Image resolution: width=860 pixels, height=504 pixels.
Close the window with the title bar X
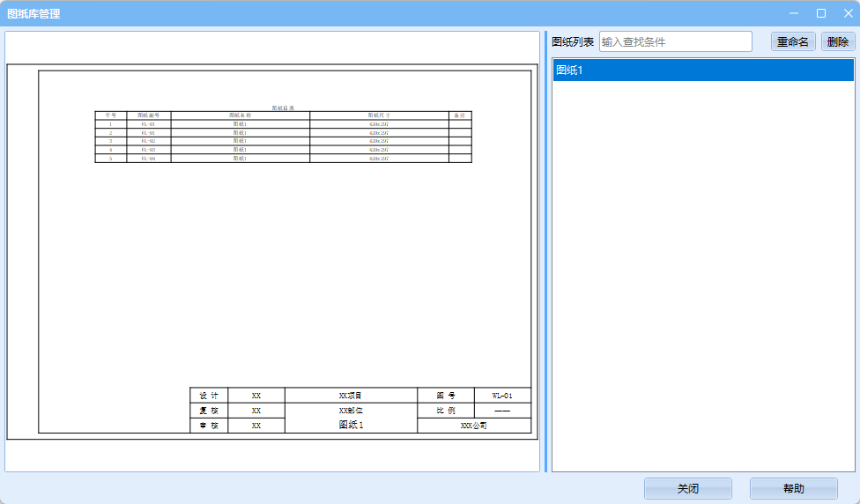(x=848, y=13)
